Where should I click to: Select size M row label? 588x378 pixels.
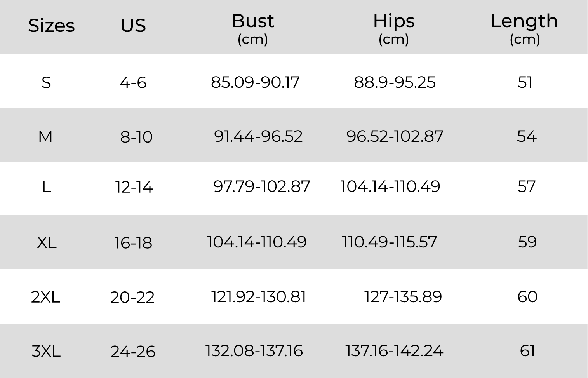45,137
